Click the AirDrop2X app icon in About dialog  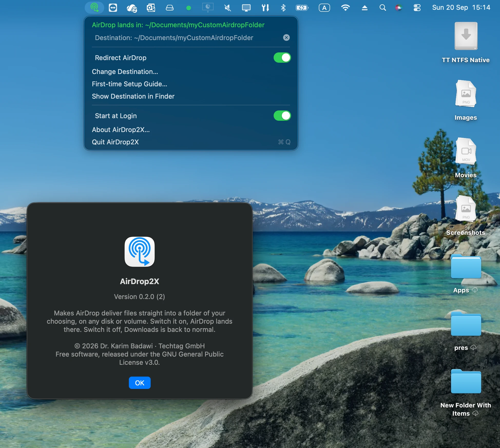(140, 252)
